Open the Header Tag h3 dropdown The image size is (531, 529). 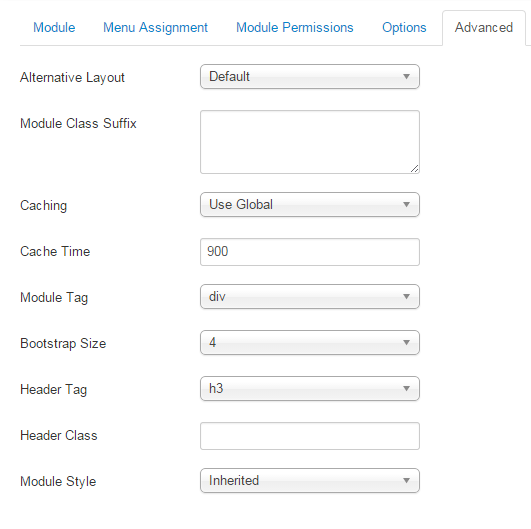tap(310, 388)
